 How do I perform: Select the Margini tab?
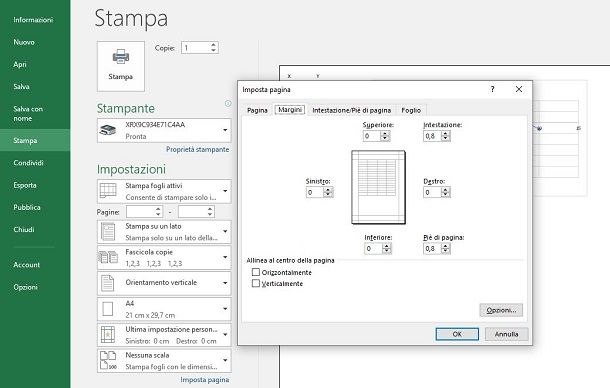click(x=290, y=110)
